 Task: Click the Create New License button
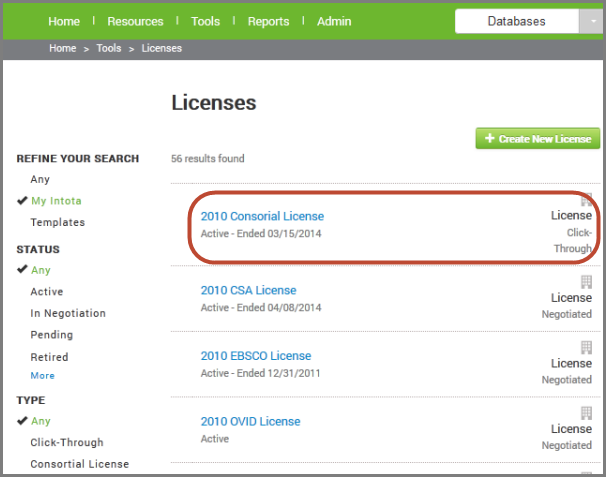pos(538,138)
